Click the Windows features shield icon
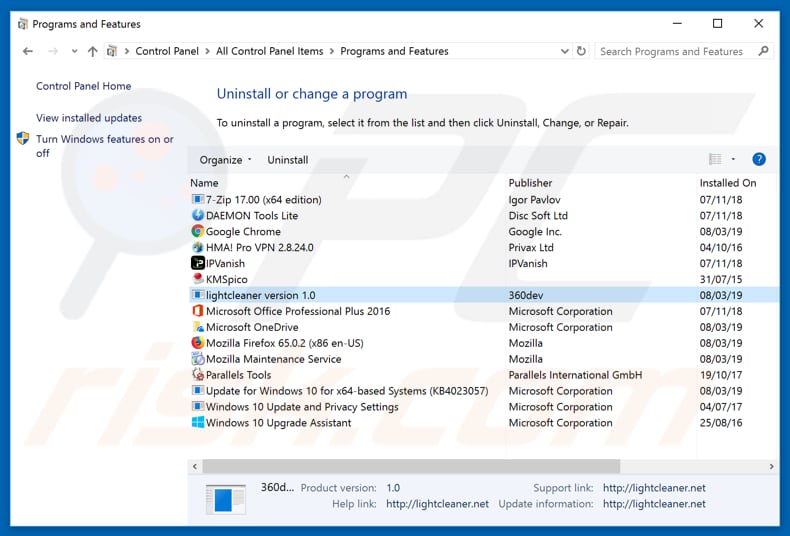Viewport: 790px width, 536px height. [x=23, y=139]
